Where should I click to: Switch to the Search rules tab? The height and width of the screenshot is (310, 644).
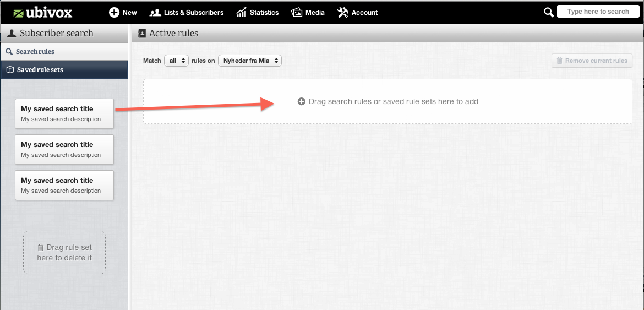tap(64, 51)
